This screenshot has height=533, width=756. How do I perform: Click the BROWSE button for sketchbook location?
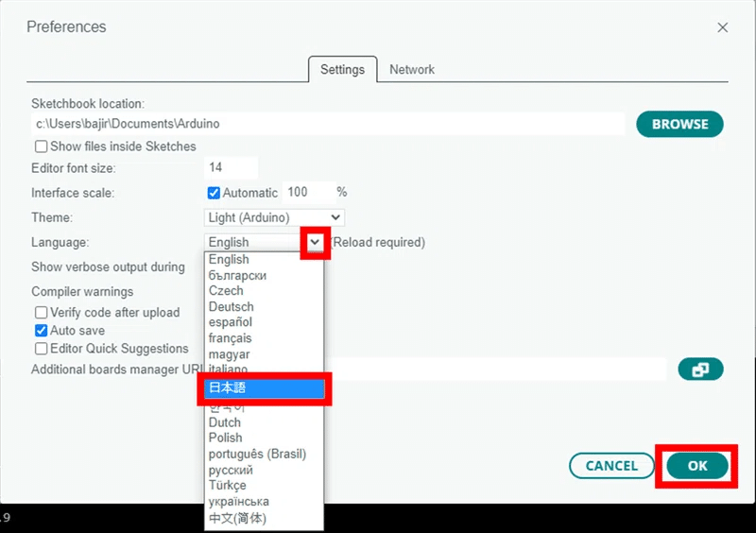coord(679,124)
